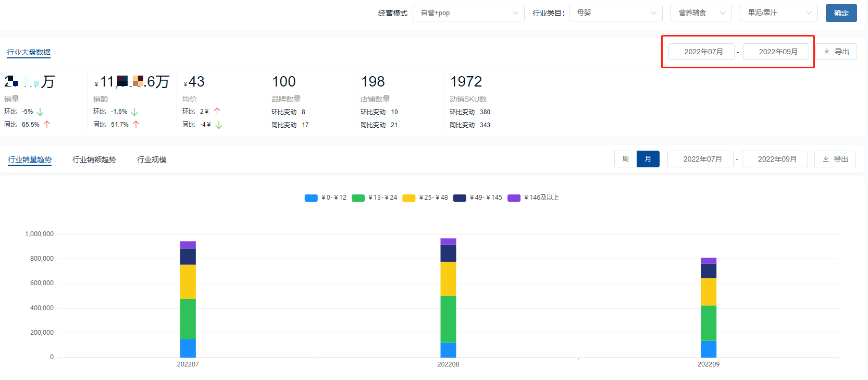Click the 销额 同比 up arrow icon
This screenshot has height=380, width=868.
coord(136,125)
